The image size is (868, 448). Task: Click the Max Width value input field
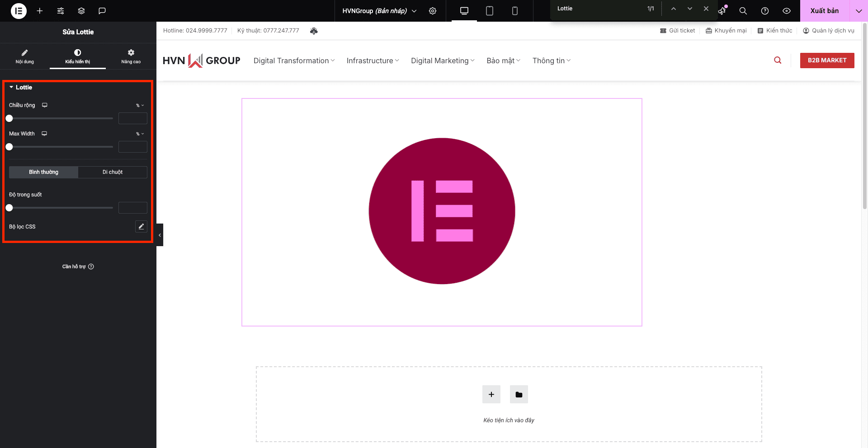click(132, 147)
